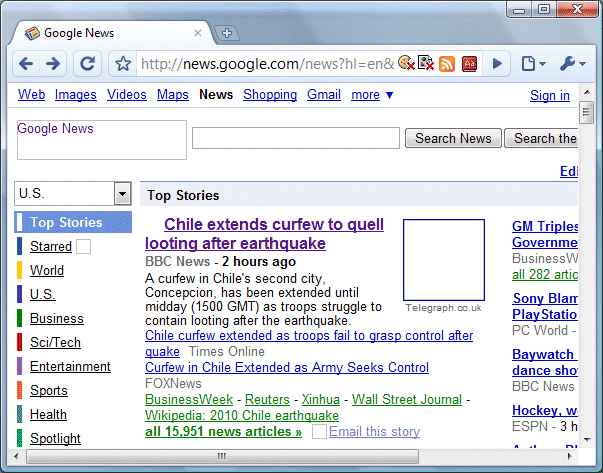Click the horizontal scrollbar right arrow
This screenshot has width=603, height=473.
[x=570, y=456]
